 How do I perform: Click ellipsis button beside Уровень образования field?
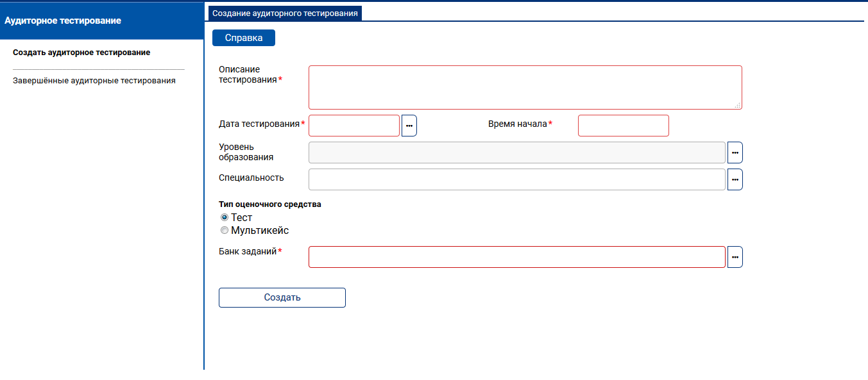735,153
